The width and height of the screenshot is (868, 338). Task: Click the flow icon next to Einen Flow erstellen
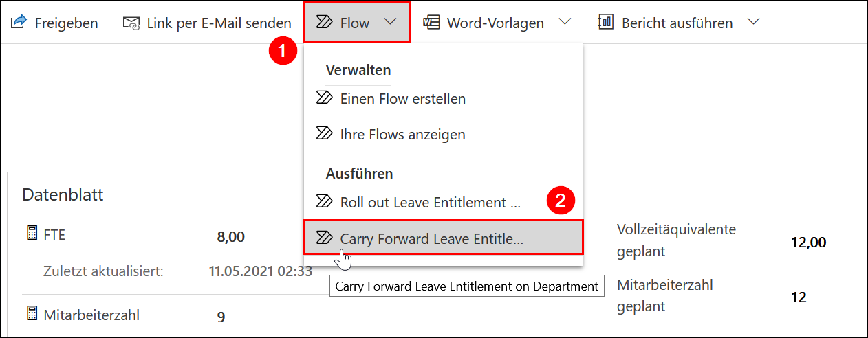pos(323,98)
